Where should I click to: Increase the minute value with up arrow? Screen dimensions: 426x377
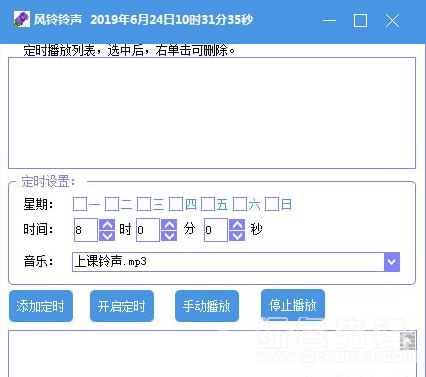pos(169,225)
